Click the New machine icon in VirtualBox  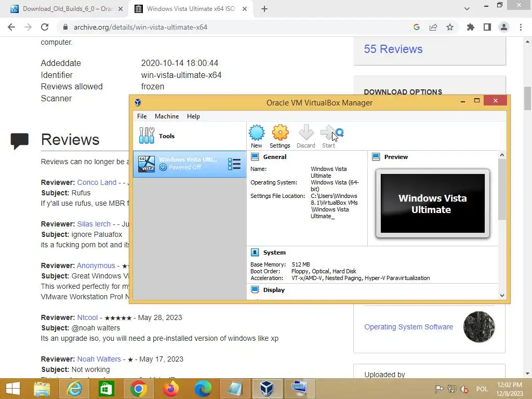tap(257, 132)
